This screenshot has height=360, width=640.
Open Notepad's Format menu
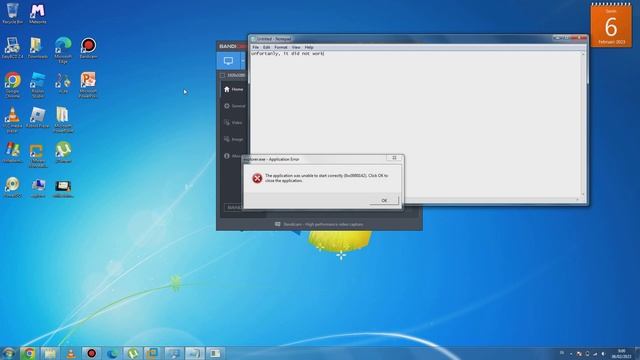281,47
